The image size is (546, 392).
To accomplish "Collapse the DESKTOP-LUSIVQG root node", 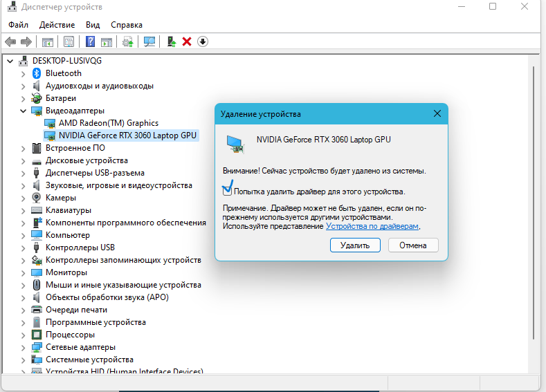I will (x=10, y=62).
